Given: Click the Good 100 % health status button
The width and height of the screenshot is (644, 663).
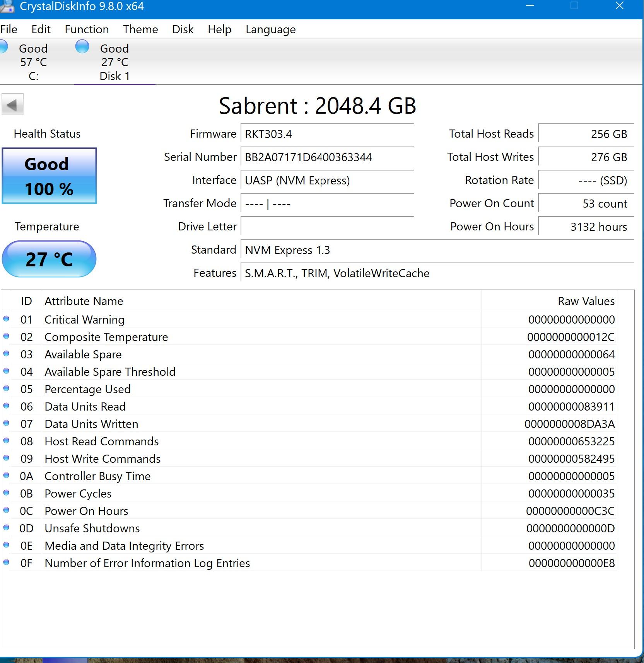Looking at the screenshot, I should [49, 176].
